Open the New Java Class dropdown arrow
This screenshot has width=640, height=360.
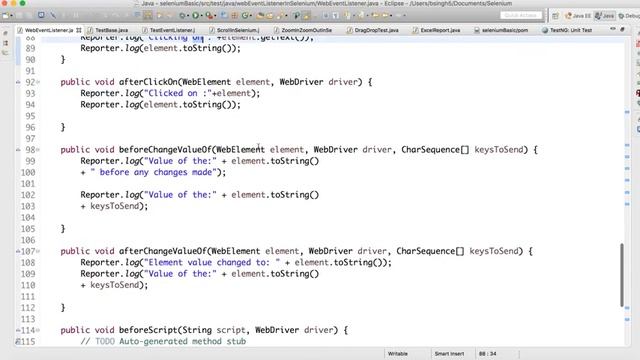click(251, 16)
